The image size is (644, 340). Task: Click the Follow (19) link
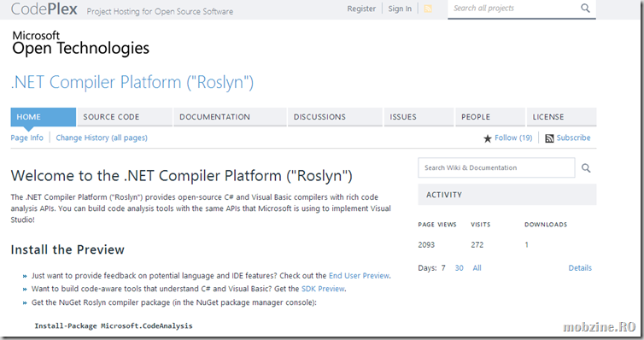513,138
